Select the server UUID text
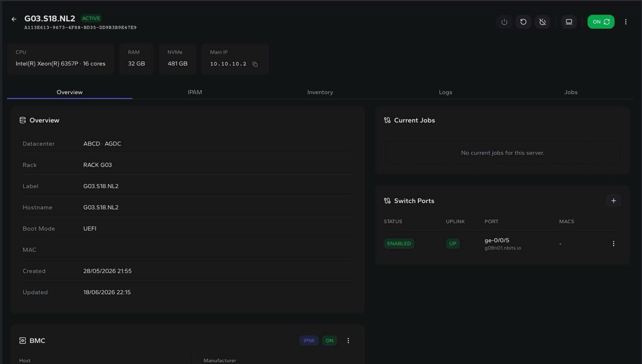The image size is (642, 364). 80,28
